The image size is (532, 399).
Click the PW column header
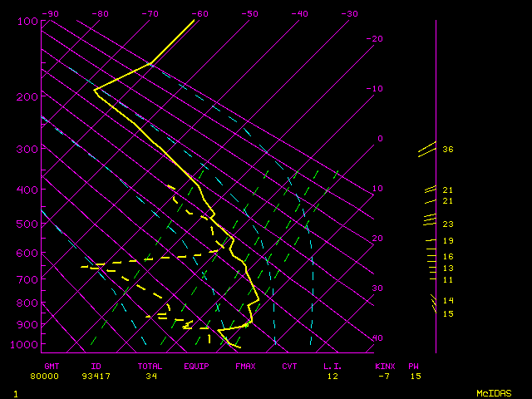pyautogui.click(x=413, y=366)
